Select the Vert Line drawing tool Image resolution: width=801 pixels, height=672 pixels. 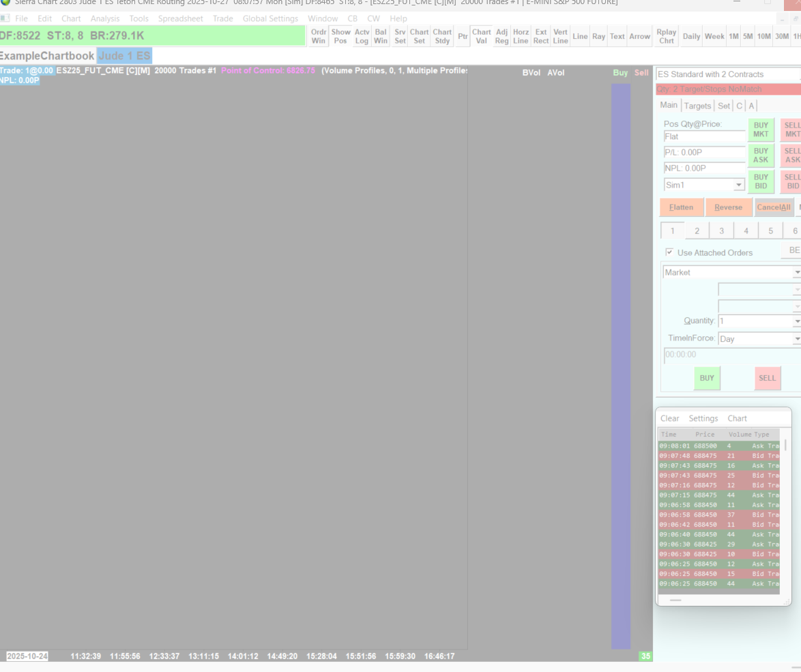click(x=560, y=36)
